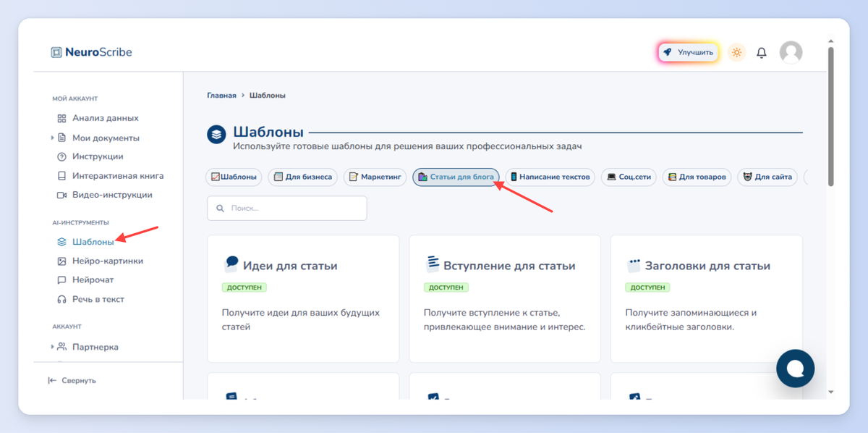Click the NeuroScribe brand name
Screen dimensions: 868x433
click(x=98, y=52)
